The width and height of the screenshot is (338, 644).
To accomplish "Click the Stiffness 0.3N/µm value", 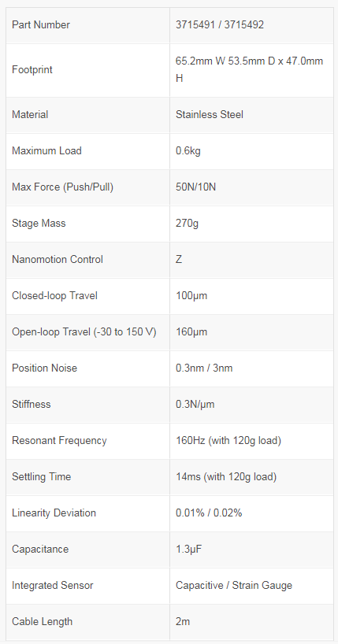I will [x=195, y=404].
